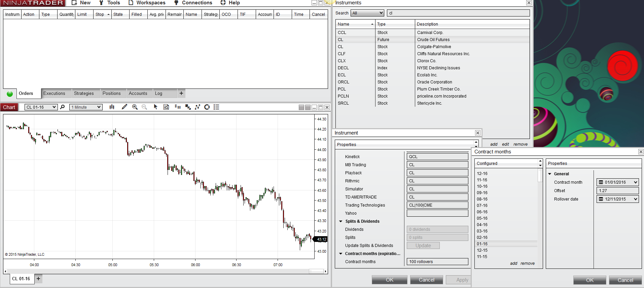Open the chart bar style icon
644x288 pixels.
pos(112,107)
